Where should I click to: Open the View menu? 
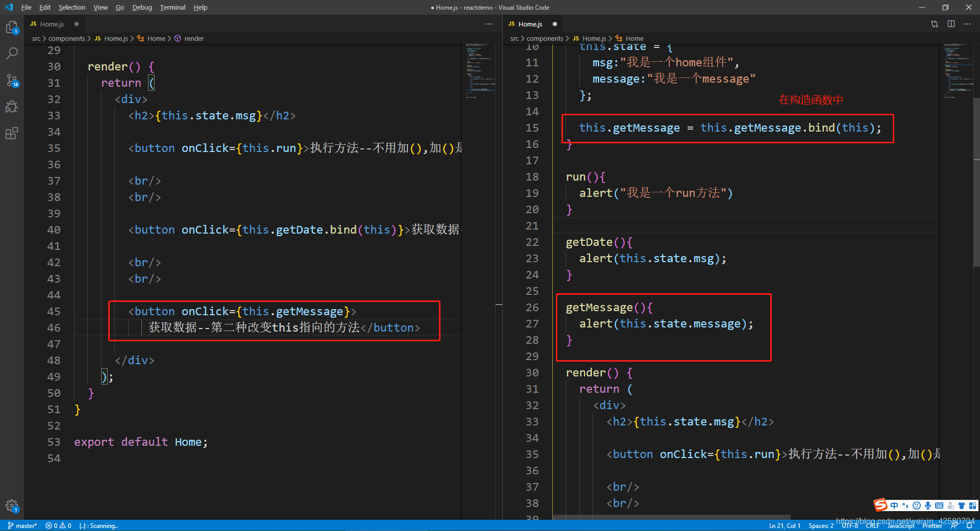click(x=101, y=7)
